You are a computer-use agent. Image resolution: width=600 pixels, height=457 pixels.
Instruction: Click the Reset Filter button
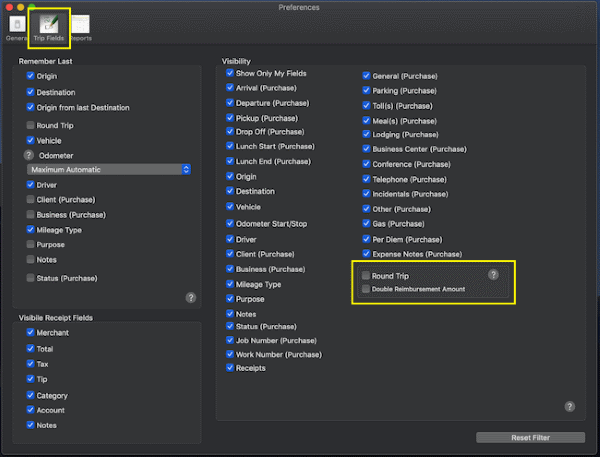[530, 437]
